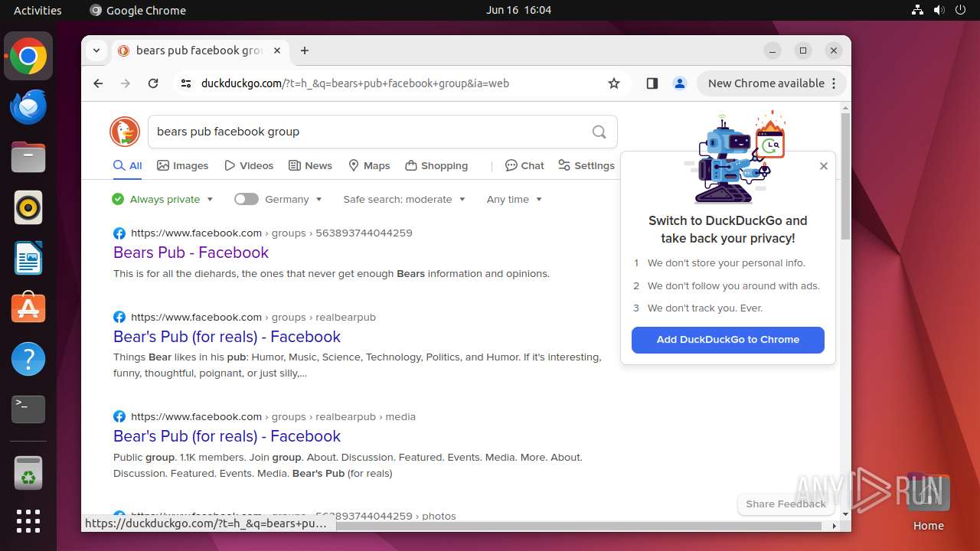The width and height of the screenshot is (980, 551).
Task: Open Bears Pub - Facebook result
Action: [191, 253]
